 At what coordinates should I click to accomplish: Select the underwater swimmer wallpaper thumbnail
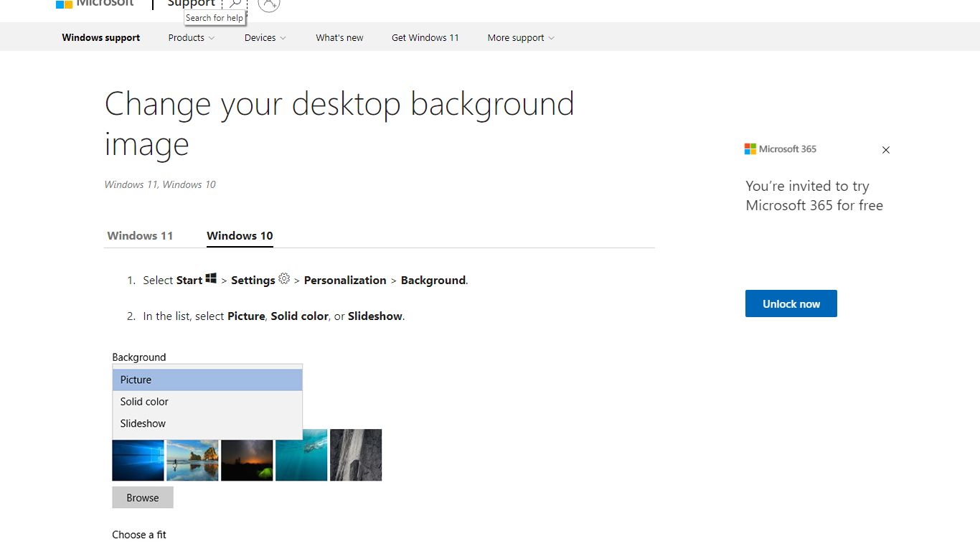pyautogui.click(x=301, y=455)
